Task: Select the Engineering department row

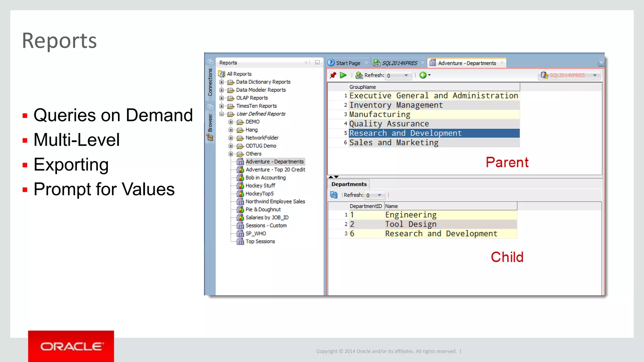Action: click(x=433, y=215)
